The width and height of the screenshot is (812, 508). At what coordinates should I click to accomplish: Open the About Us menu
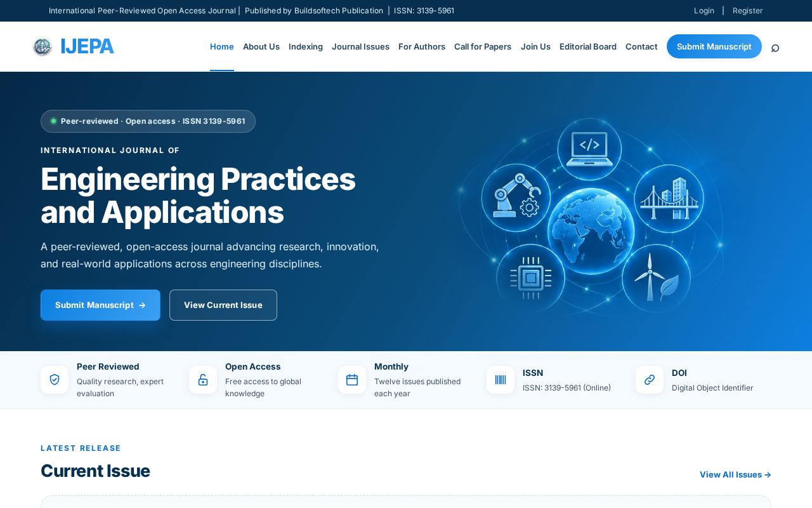(261, 46)
